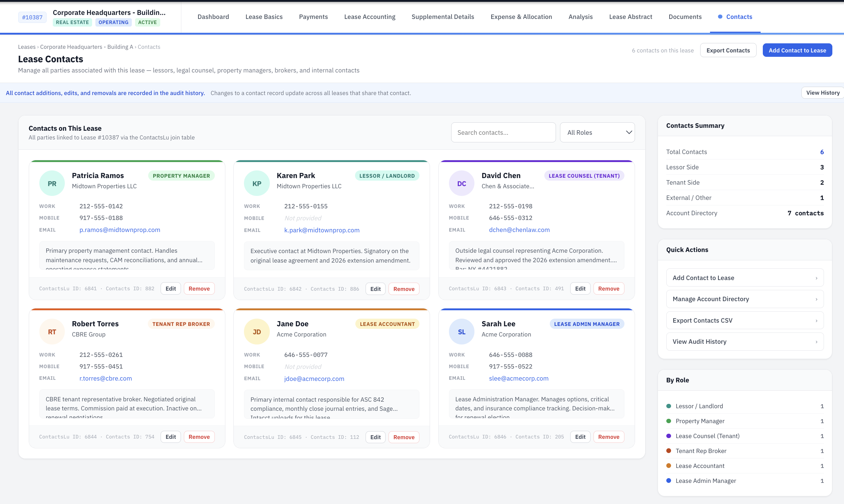Open Jane Doe's JD avatar icon
This screenshot has height=504, width=844.
[x=257, y=331]
